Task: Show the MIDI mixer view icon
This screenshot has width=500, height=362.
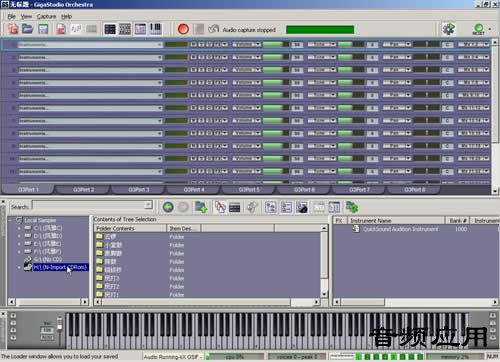Action: coord(110,29)
